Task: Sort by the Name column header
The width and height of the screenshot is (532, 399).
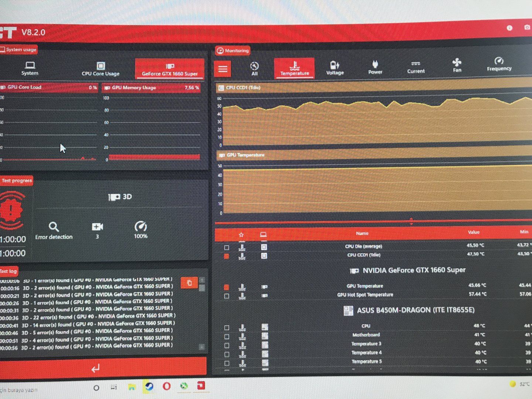Action: point(362,233)
